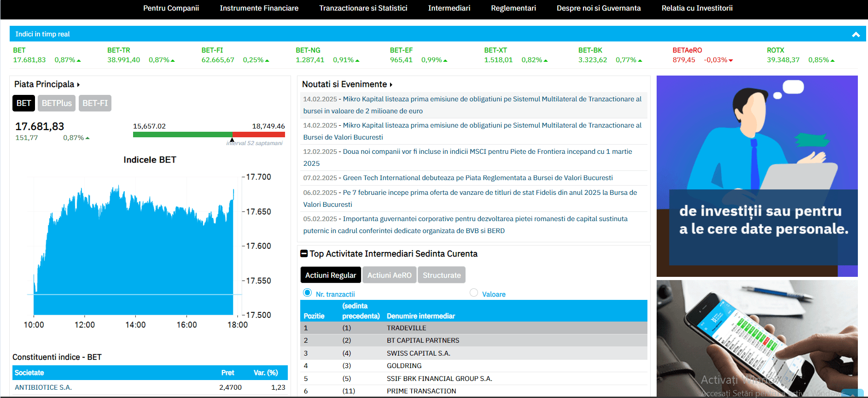
Task: Switch to BETPlus index tab
Action: (x=57, y=103)
